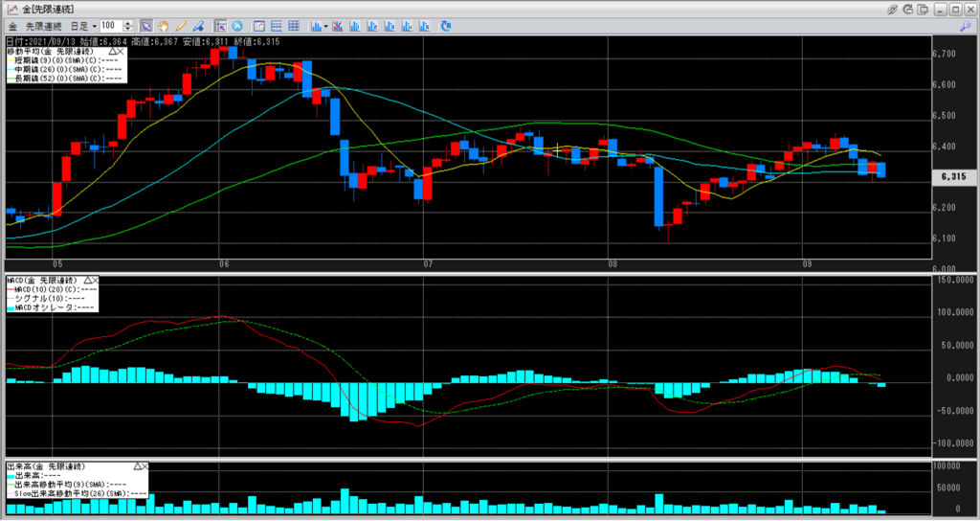Click the remove-indicators red X chart icon
980x521 pixels.
(x=338, y=26)
